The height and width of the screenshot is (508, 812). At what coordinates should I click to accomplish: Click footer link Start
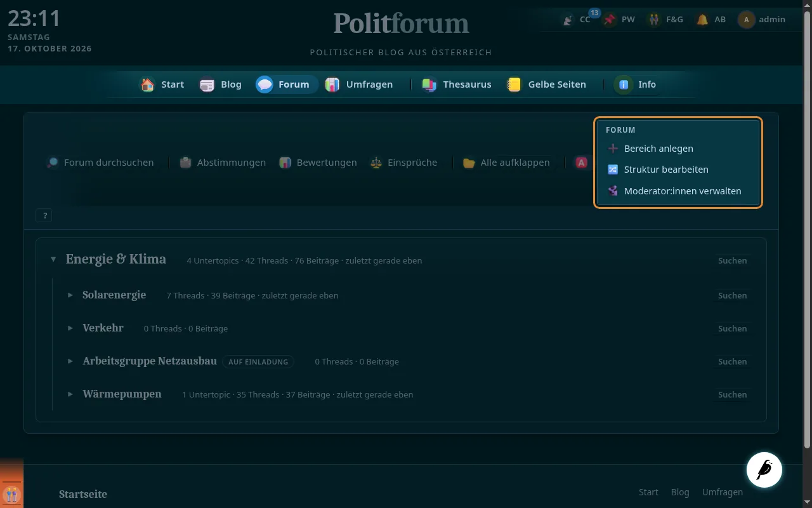pos(648,492)
